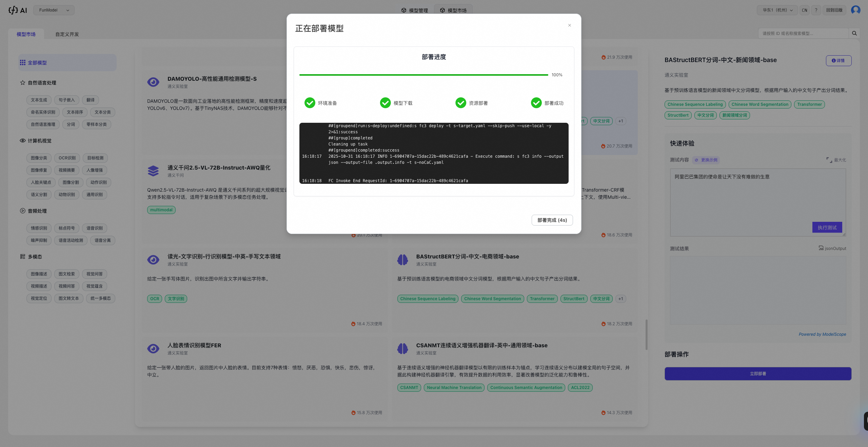Screen dimensions: 868x447
Task: Click the 详情 info button
Action: click(838, 61)
